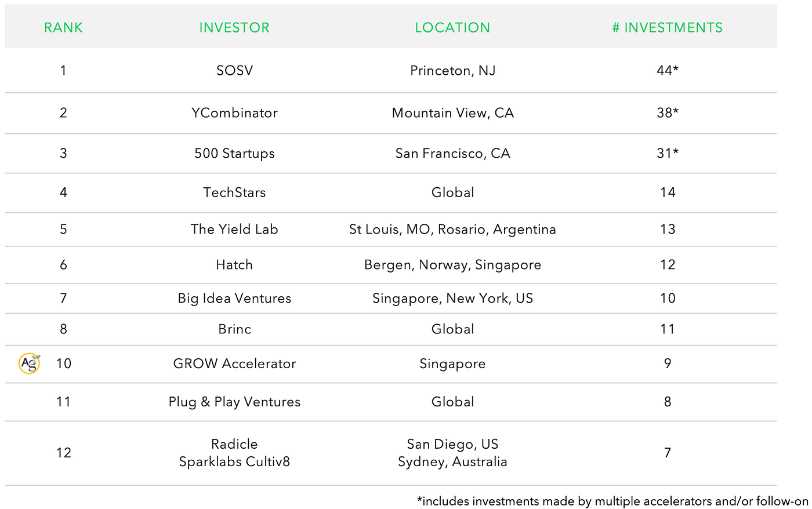Click the TechStars investor name

click(234, 192)
